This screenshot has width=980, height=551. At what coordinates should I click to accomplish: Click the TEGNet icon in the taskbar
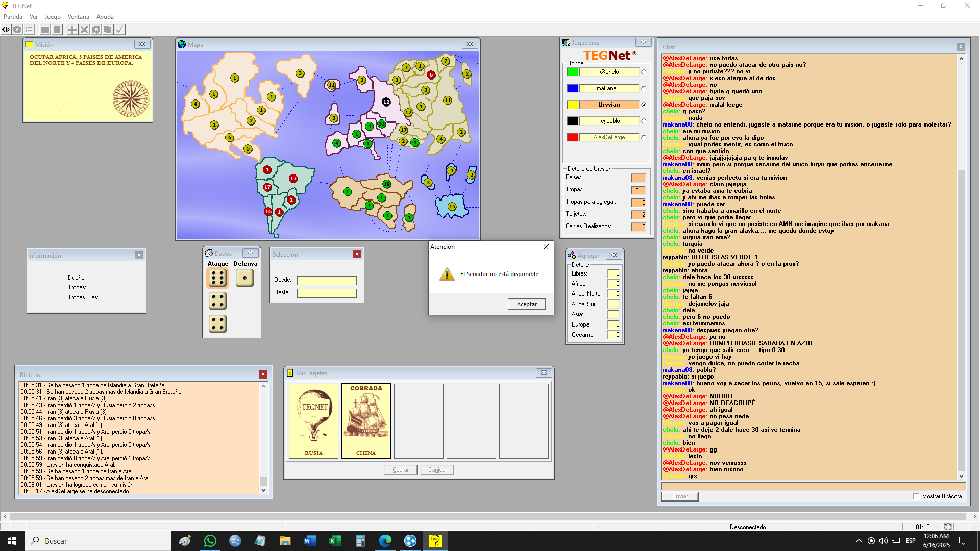click(x=435, y=541)
